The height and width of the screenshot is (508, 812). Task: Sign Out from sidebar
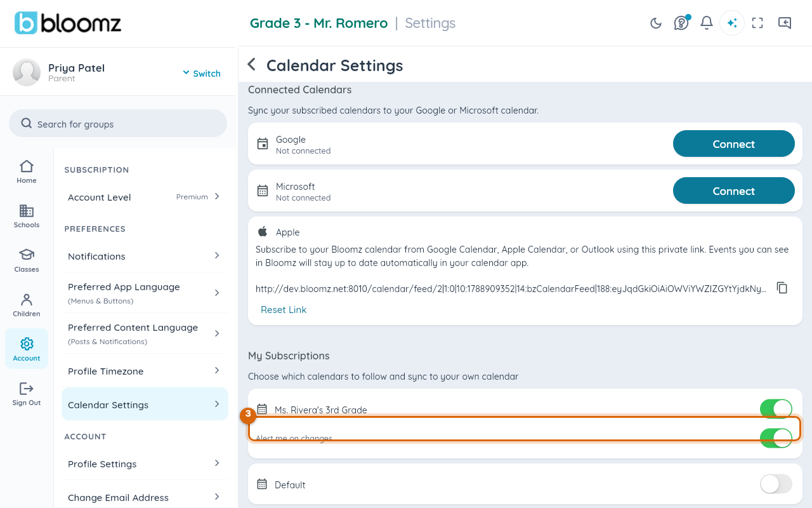pos(27,394)
